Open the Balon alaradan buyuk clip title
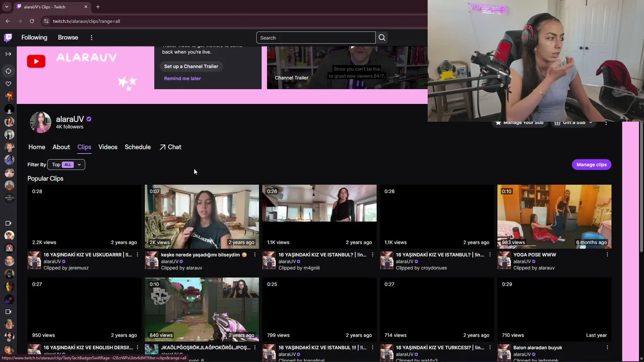 [x=538, y=347]
